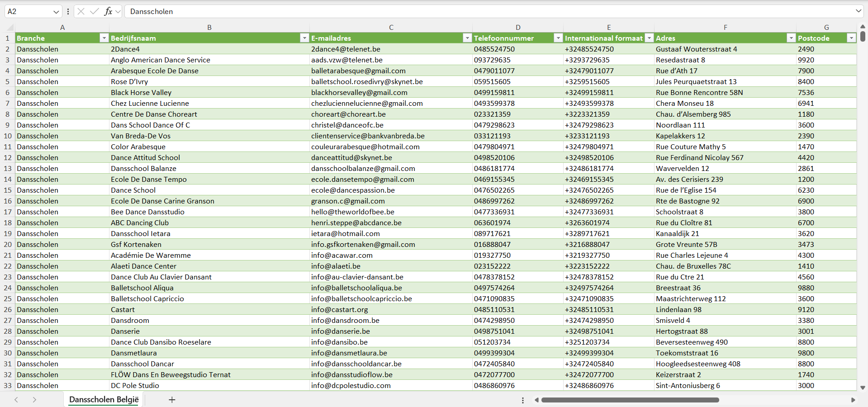
Task: Click the horizontal scroll right arrow
Action: tap(853, 400)
